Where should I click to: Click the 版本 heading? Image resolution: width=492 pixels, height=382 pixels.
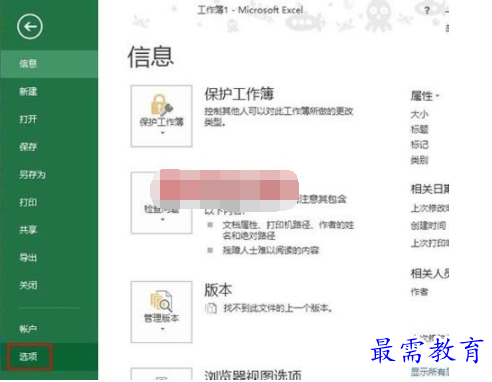[x=218, y=290]
